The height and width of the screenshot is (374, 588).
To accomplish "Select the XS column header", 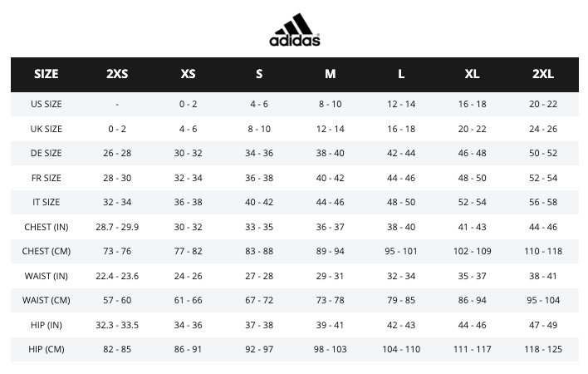I will coord(188,74).
